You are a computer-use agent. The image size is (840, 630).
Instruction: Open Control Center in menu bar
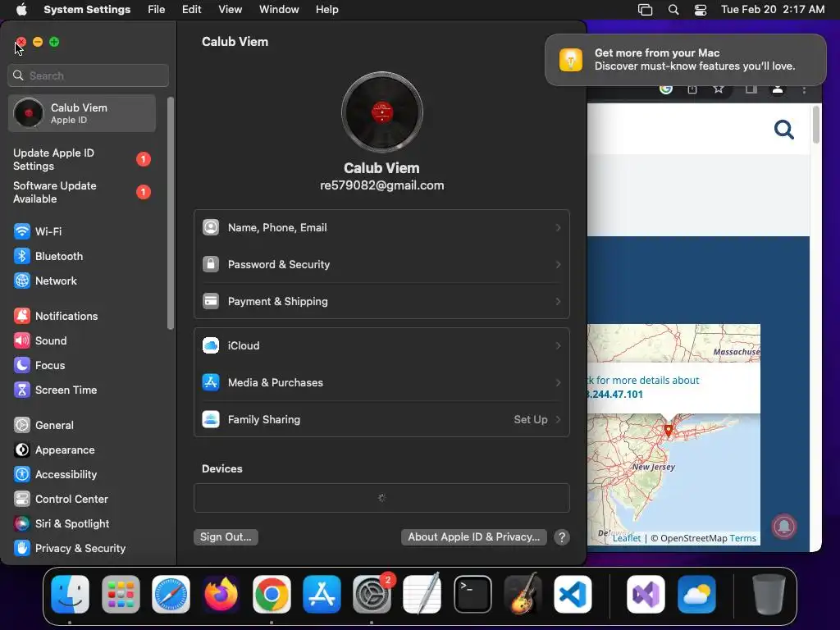(x=701, y=10)
